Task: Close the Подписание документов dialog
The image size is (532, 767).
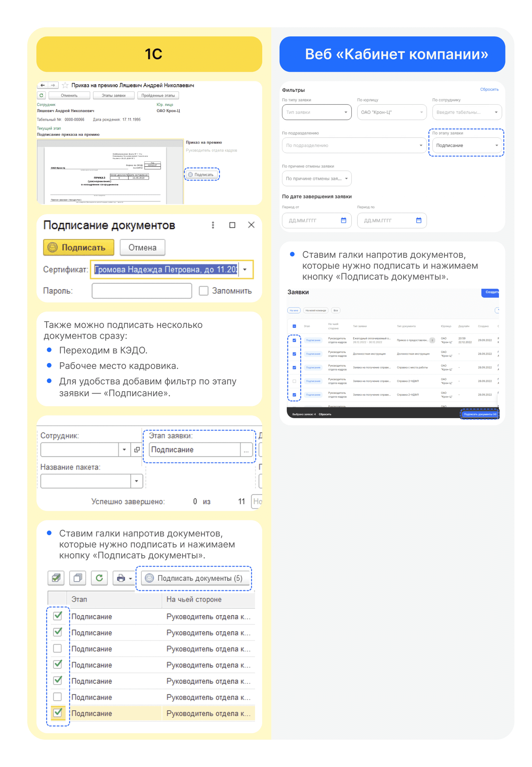Action: pyautogui.click(x=251, y=225)
